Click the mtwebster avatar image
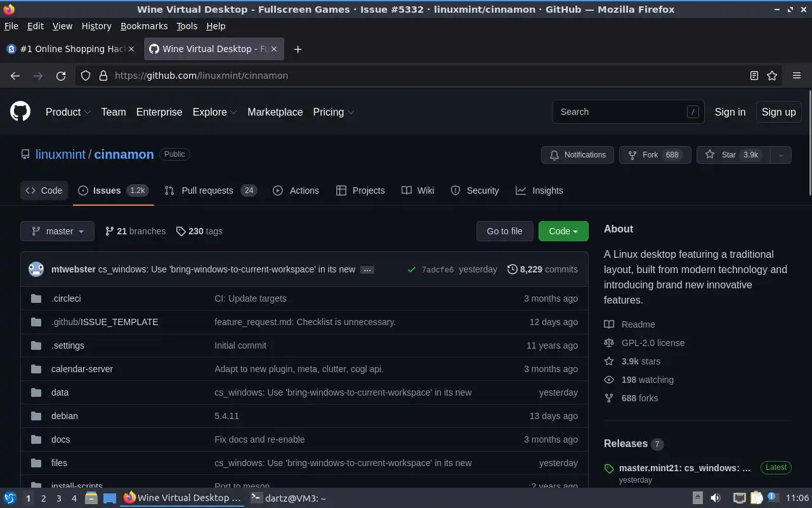812x508 pixels. pos(36,269)
